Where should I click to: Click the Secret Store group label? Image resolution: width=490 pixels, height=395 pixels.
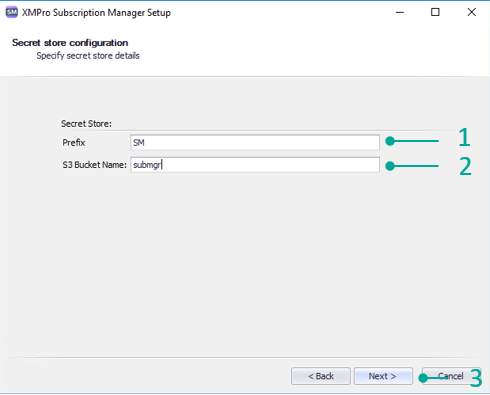click(86, 124)
